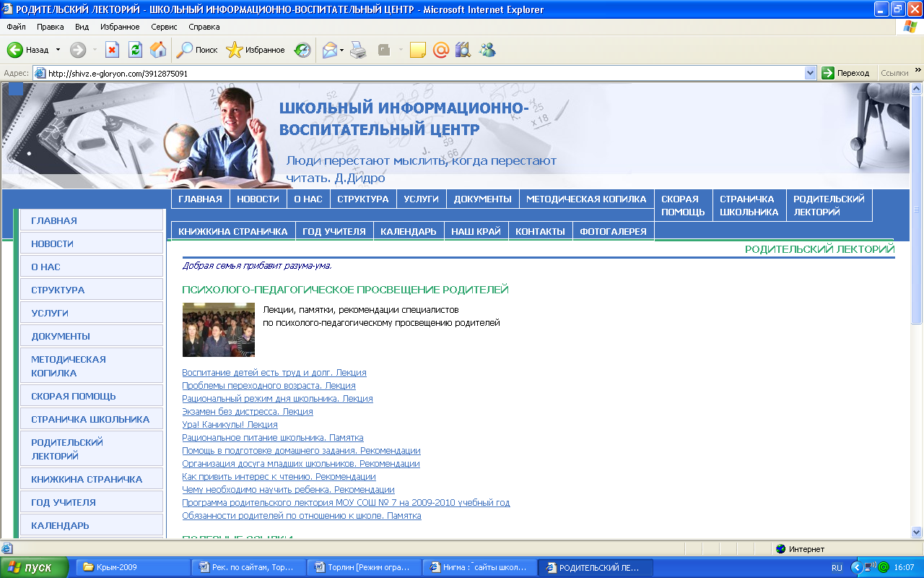Open ФОТОГАЛЕРЕЯ in the top navigation
The height and width of the screenshot is (578, 924).
613,231
